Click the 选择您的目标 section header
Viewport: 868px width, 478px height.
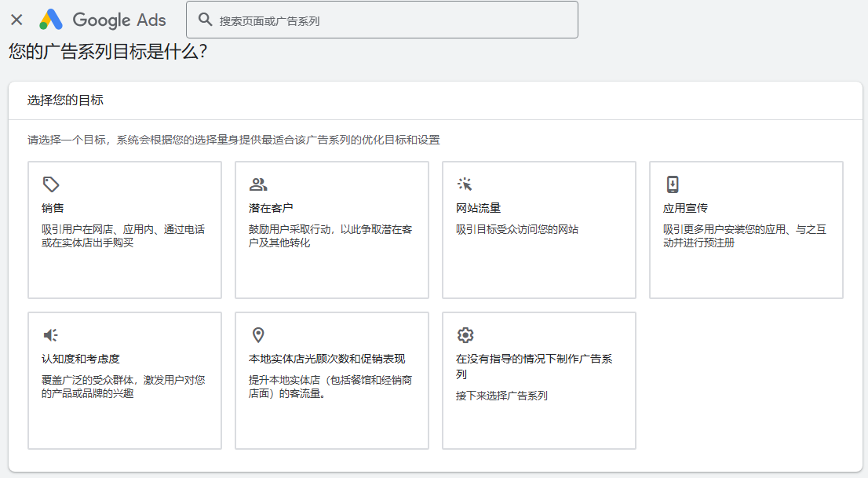coord(65,100)
